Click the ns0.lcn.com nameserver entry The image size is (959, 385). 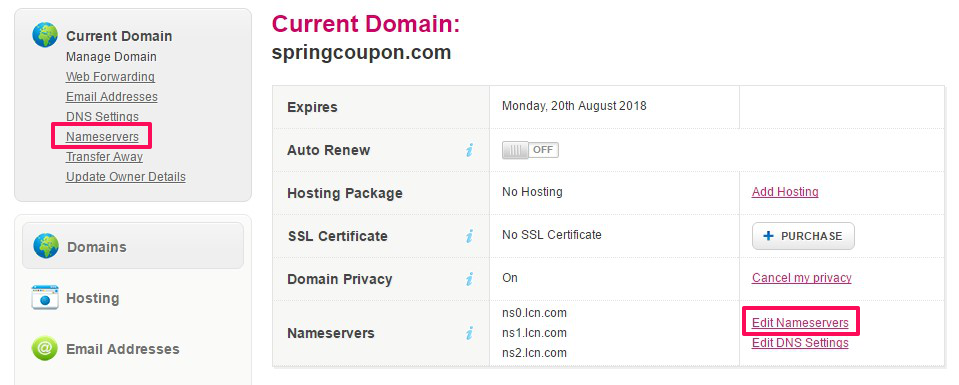535,313
